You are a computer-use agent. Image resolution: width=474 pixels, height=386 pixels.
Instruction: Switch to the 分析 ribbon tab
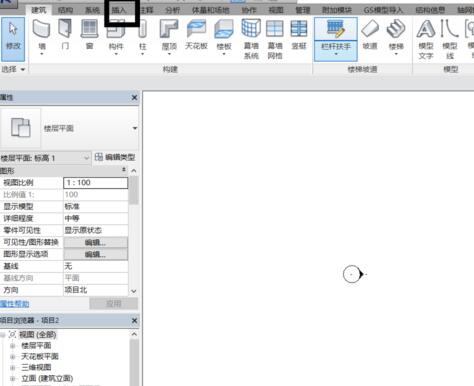pyautogui.click(x=172, y=10)
